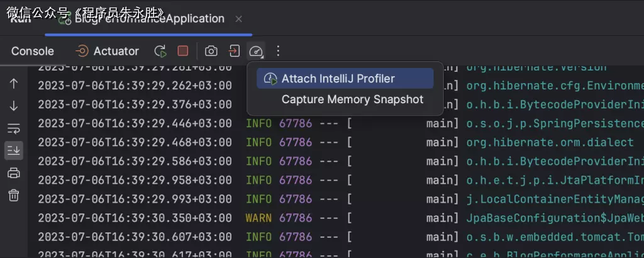
Task: Toggle scroll to end of console
Action: [14, 150]
